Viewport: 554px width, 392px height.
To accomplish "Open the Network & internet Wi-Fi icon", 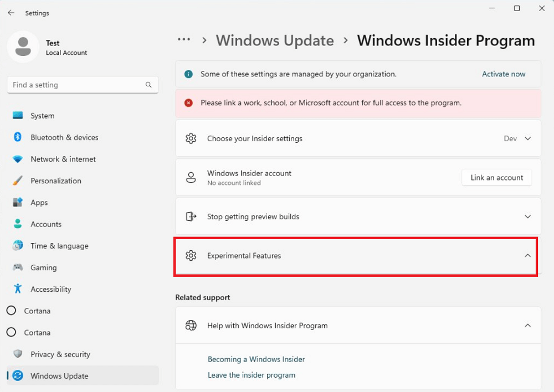I will pos(18,159).
